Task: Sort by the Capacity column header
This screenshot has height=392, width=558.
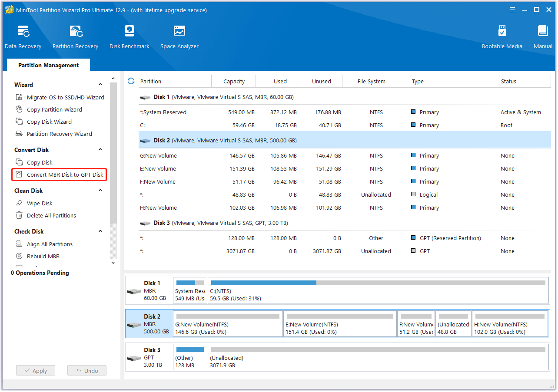Action: pyautogui.click(x=234, y=81)
